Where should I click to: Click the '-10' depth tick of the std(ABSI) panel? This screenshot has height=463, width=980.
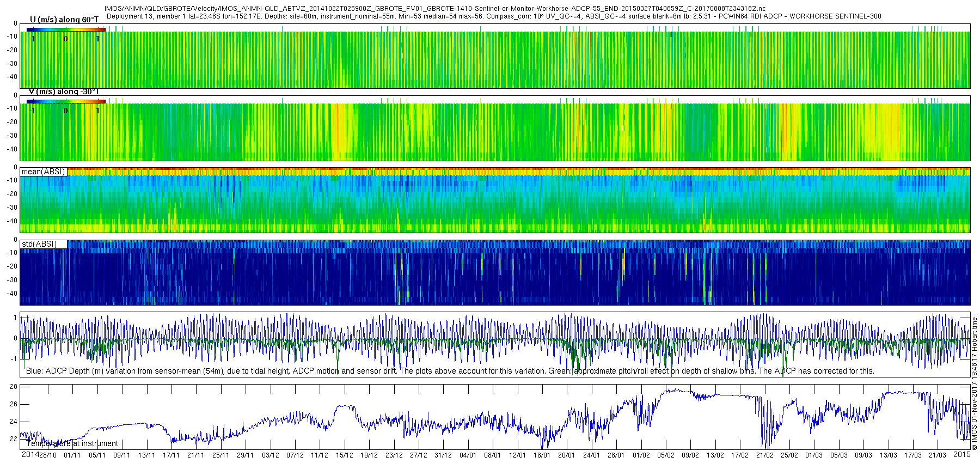pos(12,253)
